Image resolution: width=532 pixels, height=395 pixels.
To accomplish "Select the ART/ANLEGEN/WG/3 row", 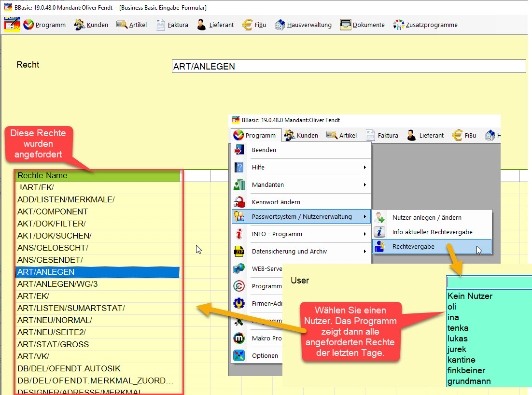I will coord(98,284).
